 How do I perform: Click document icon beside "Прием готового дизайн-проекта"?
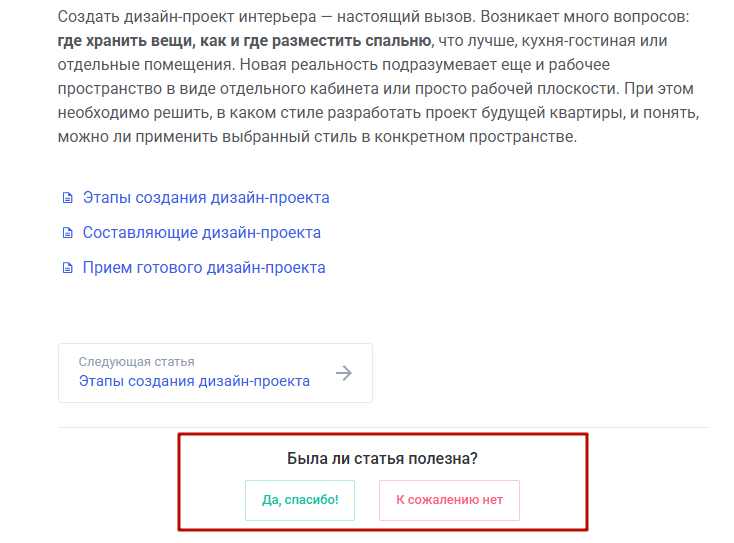point(68,268)
